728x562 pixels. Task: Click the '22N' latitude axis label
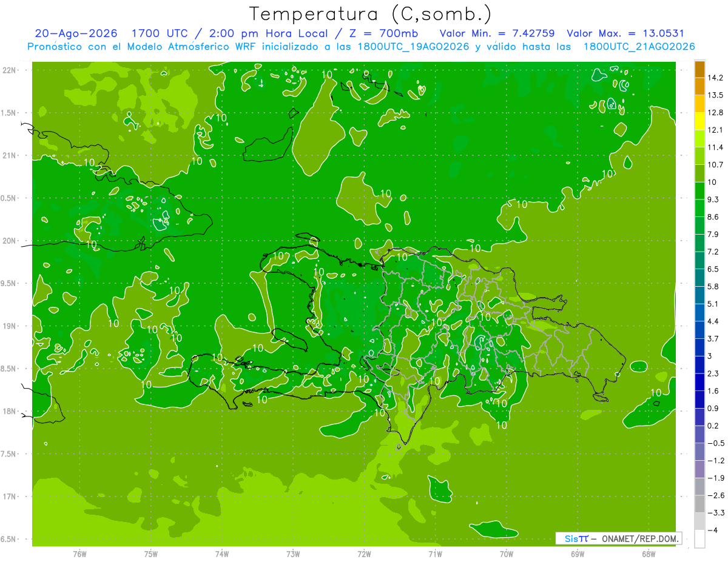coord(9,70)
